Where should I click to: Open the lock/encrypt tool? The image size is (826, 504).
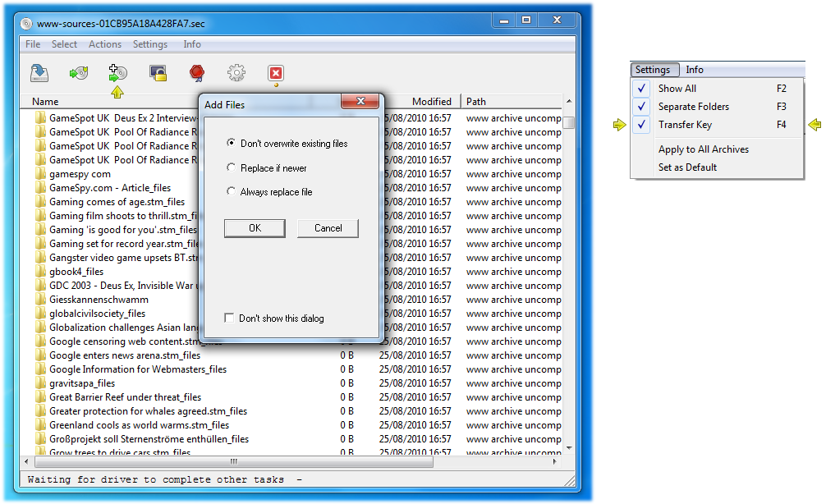click(158, 72)
